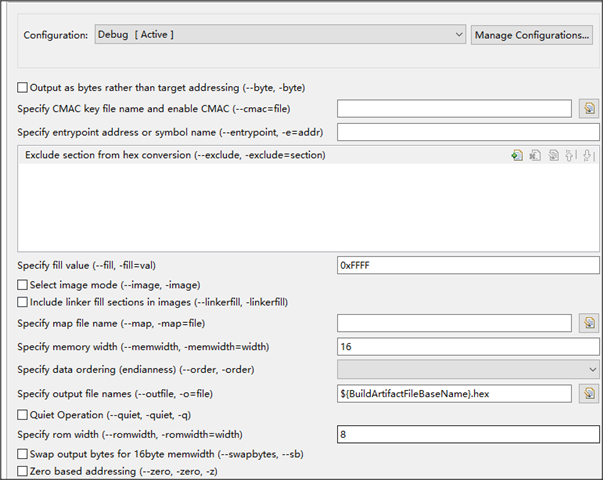Enable Quiet Operation checkbox
Screen dimensions: 603x480
tap(23, 414)
